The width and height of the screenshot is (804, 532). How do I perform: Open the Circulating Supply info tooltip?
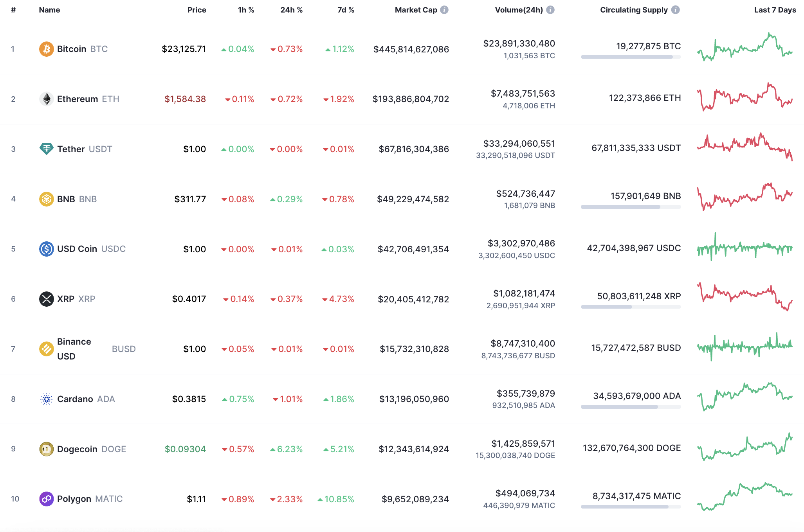pos(675,10)
